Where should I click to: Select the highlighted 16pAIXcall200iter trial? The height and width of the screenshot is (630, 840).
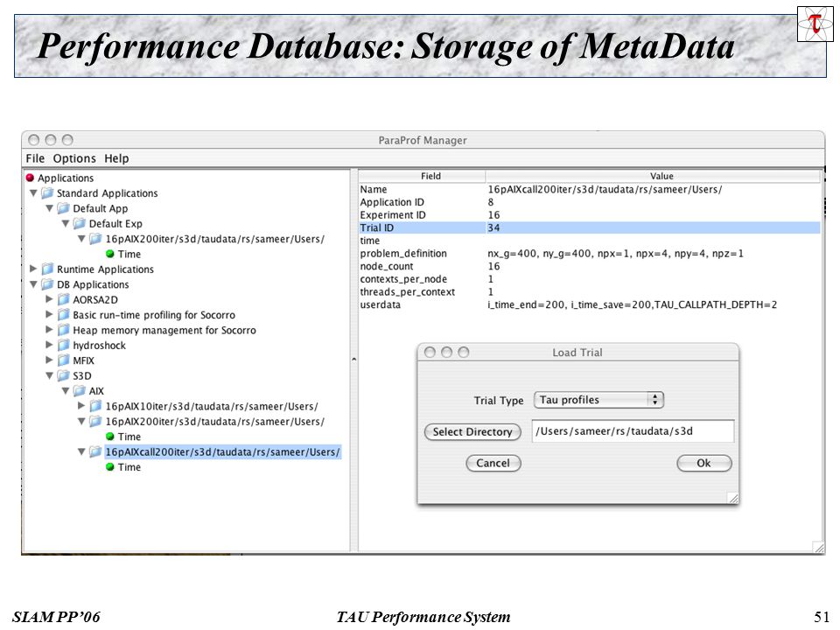pyautogui.click(x=223, y=452)
